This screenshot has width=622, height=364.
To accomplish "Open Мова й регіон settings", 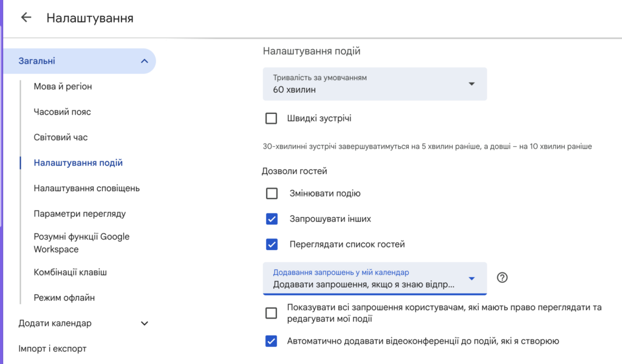I will pos(63,86).
